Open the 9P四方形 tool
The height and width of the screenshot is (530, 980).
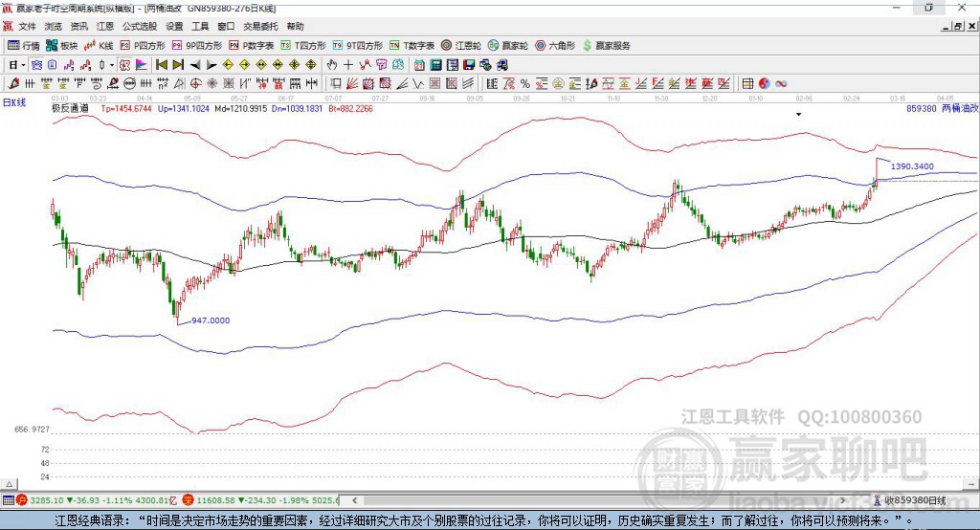[197, 46]
